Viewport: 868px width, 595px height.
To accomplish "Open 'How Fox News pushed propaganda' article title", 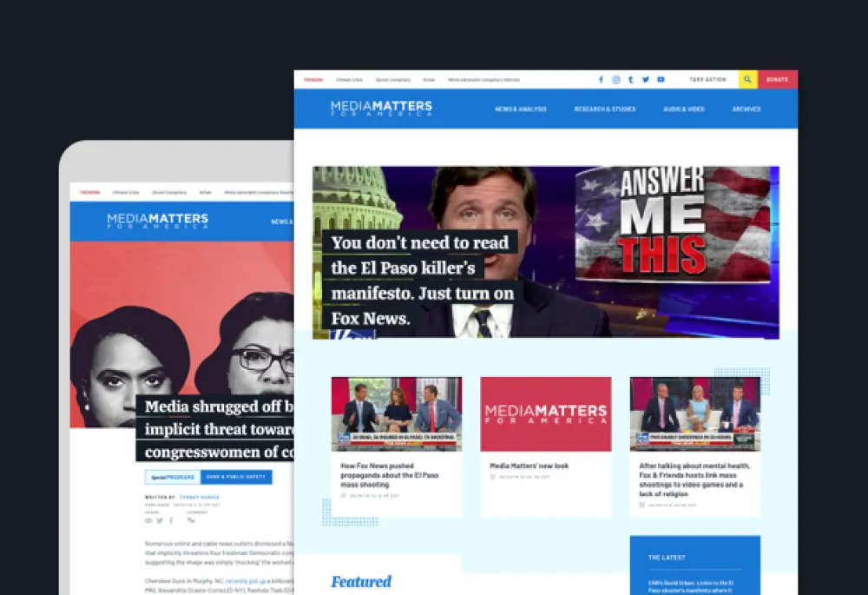I will 390,475.
